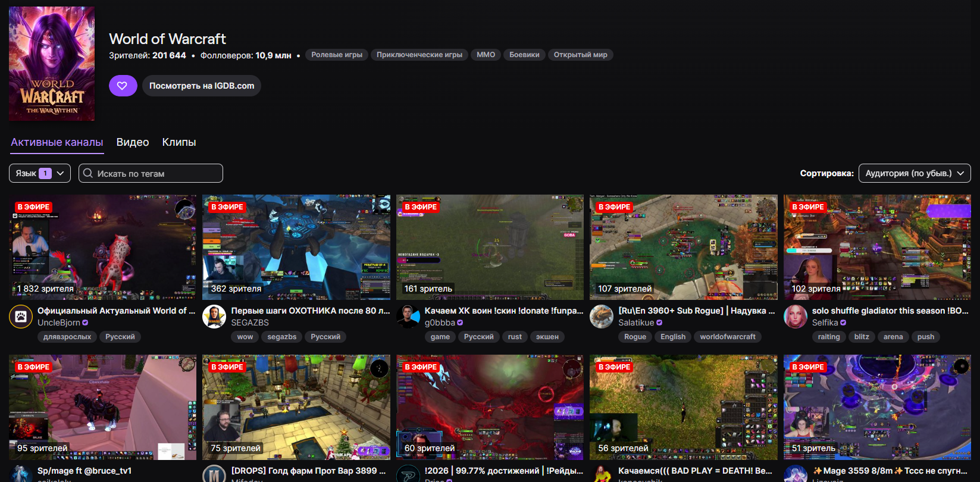
Task: Open the Selfika channel name link
Action: coord(825,323)
